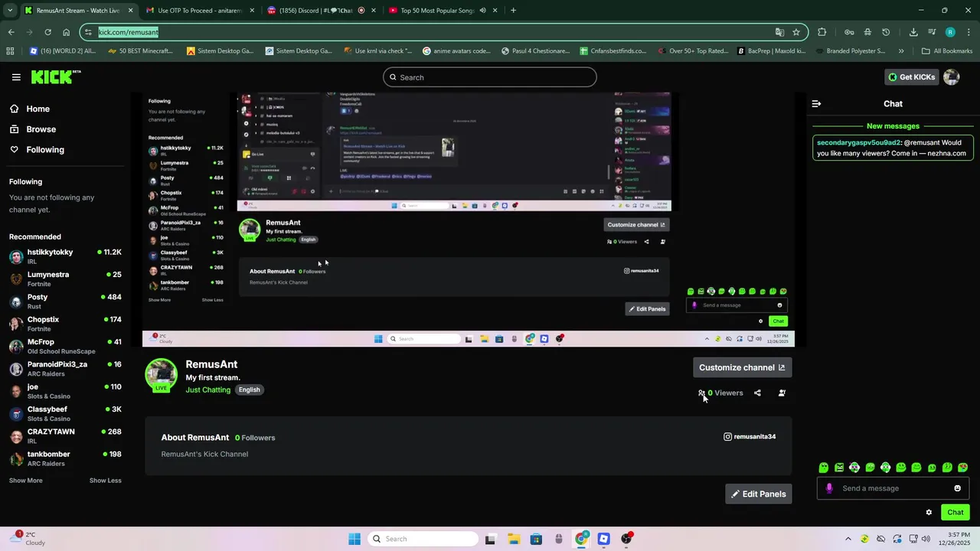
Task: Open File Explorer from taskbar
Action: point(513,539)
